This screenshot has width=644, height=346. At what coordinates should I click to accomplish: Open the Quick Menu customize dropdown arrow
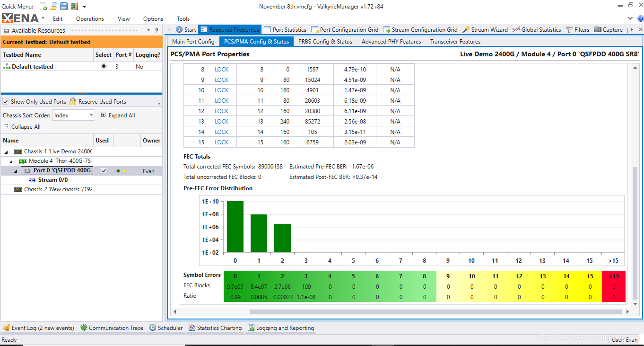point(84,6)
